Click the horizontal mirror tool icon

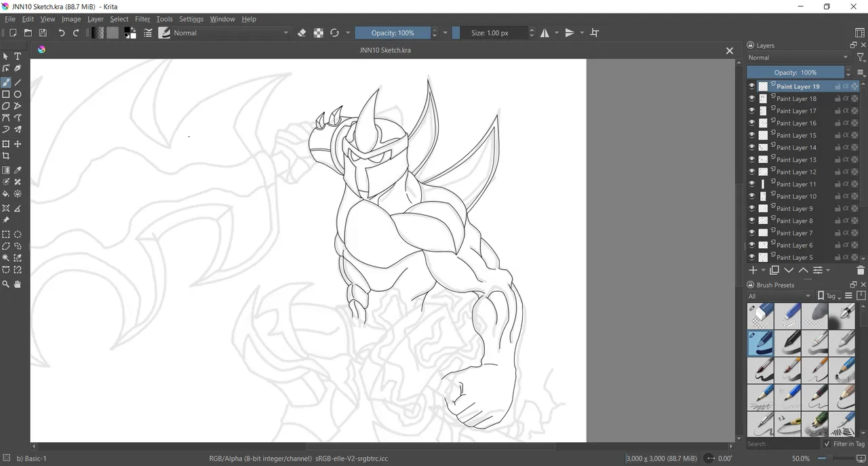pos(545,33)
